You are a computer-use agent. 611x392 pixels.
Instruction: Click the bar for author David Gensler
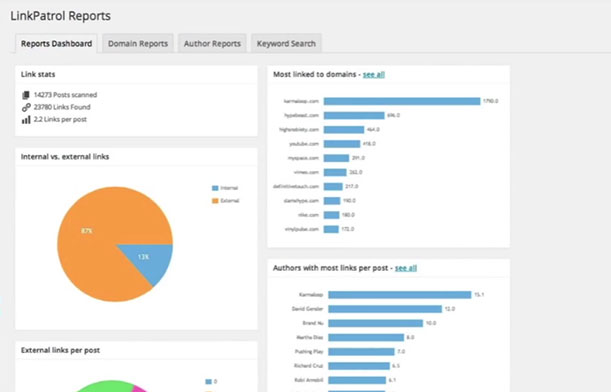(385, 309)
